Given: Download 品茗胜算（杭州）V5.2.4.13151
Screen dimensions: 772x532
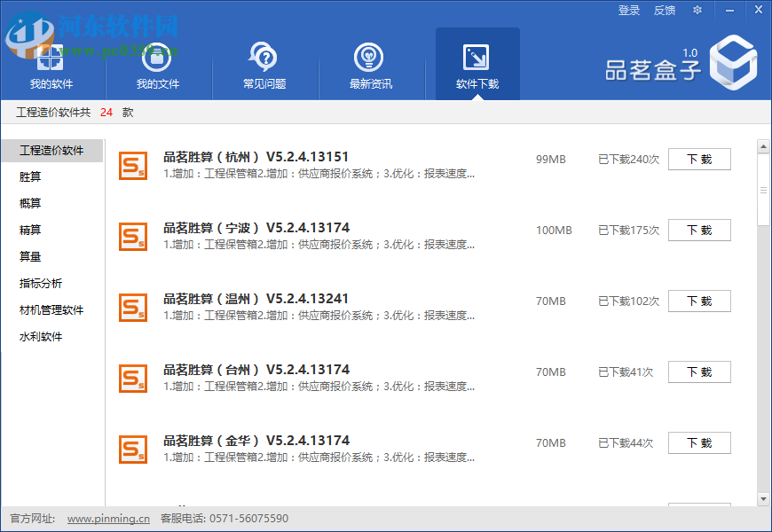Looking at the screenshot, I should pyautogui.click(x=699, y=159).
